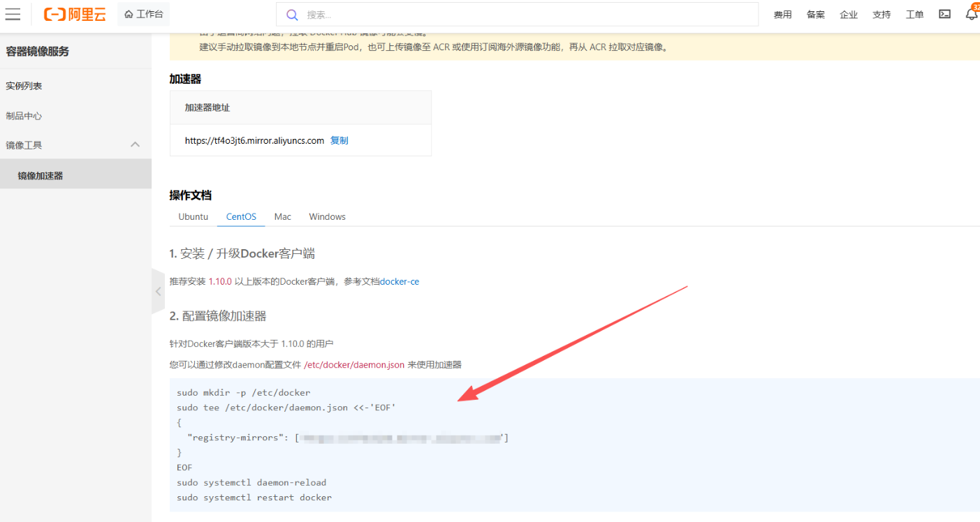Switch to the Ubuntu tab
This screenshot has height=522, width=980.
(193, 216)
